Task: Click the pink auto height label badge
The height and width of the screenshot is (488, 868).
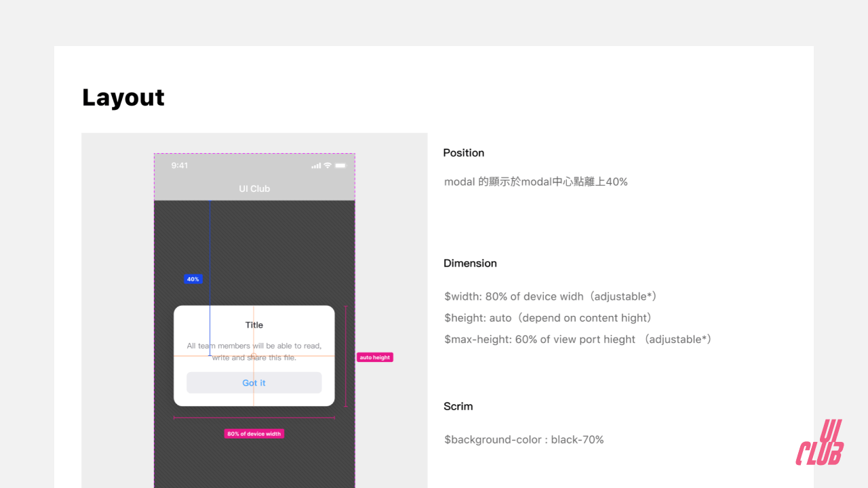Action: 374,357
